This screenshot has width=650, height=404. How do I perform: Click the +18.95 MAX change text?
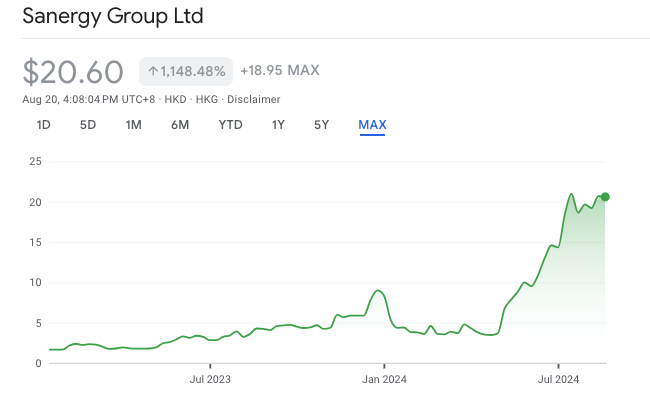[x=280, y=70]
